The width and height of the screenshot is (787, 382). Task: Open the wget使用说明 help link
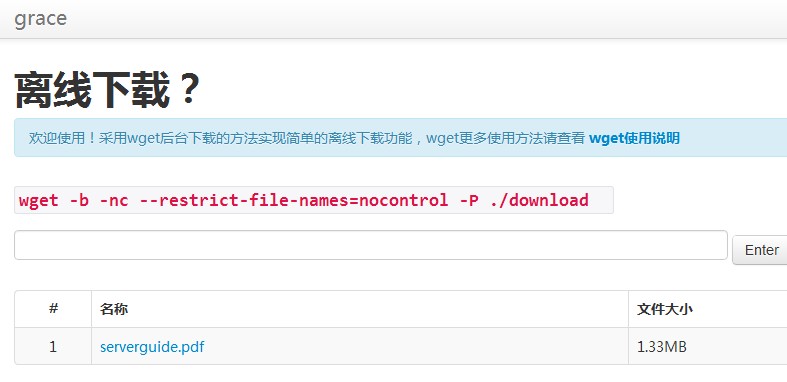pos(634,138)
